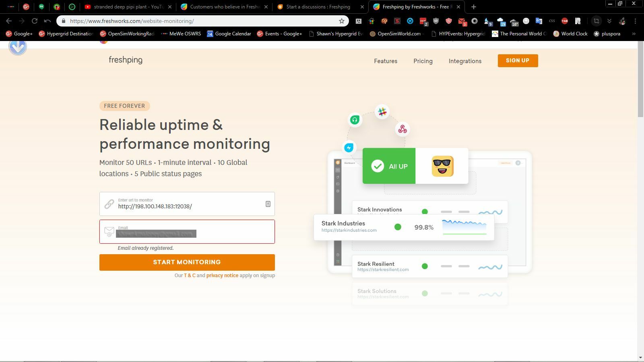Open the MeWe OSWRS bookmark
Screen dimensions: 644x362
click(181, 34)
